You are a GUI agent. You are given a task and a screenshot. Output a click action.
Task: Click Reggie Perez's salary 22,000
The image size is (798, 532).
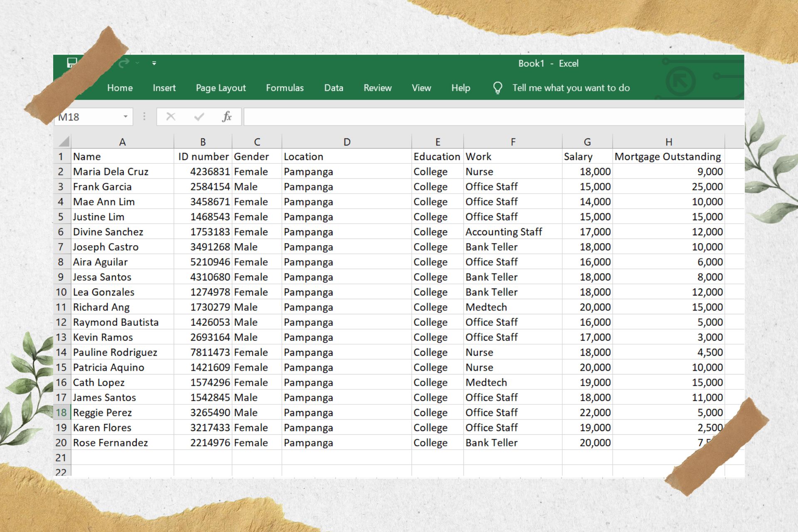click(x=587, y=412)
